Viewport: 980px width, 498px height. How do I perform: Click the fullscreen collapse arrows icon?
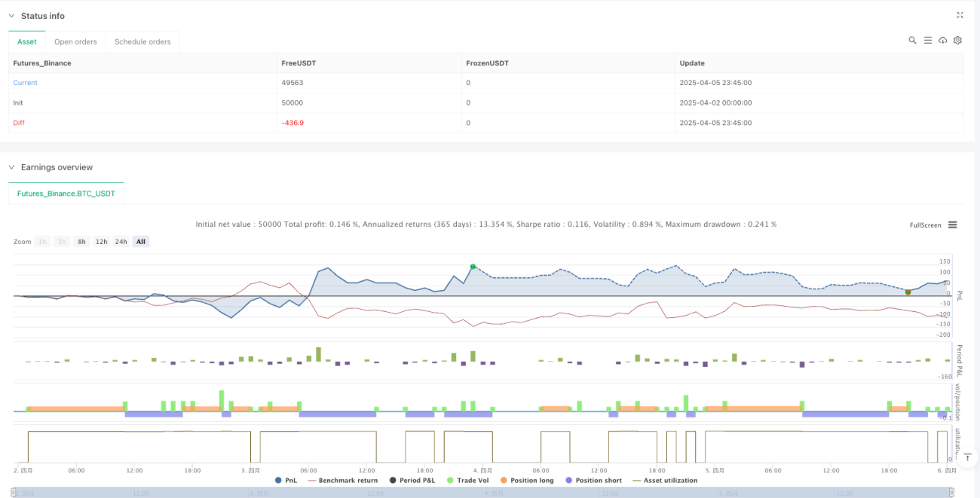click(x=960, y=15)
